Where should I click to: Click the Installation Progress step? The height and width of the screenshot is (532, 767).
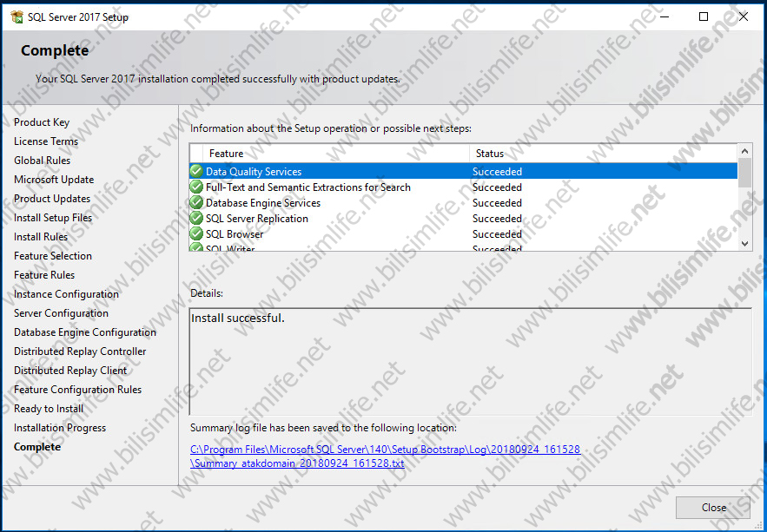pyautogui.click(x=60, y=427)
